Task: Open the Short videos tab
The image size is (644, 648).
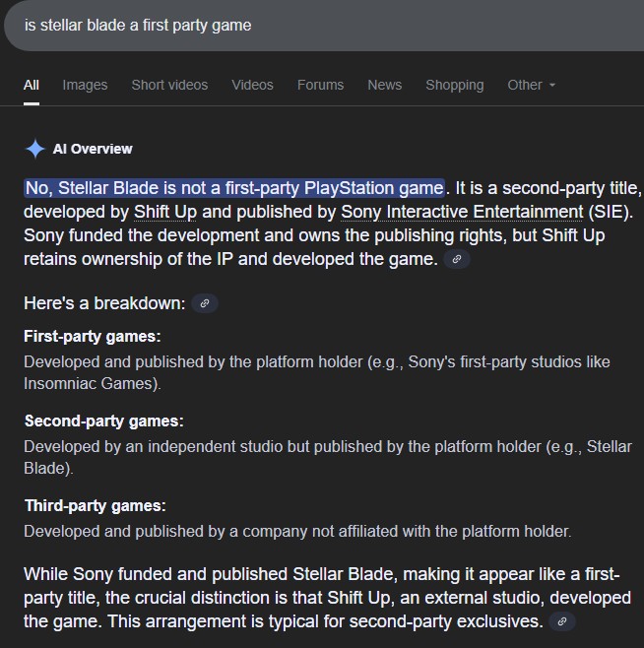Action: (x=169, y=85)
